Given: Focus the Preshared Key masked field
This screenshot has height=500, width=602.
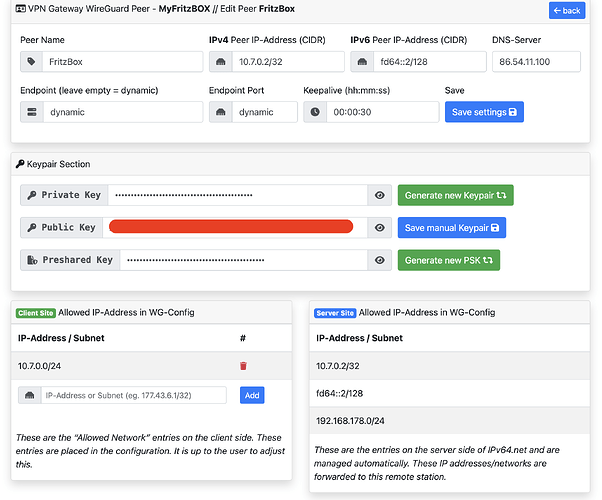Looking at the screenshot, I should click(244, 260).
